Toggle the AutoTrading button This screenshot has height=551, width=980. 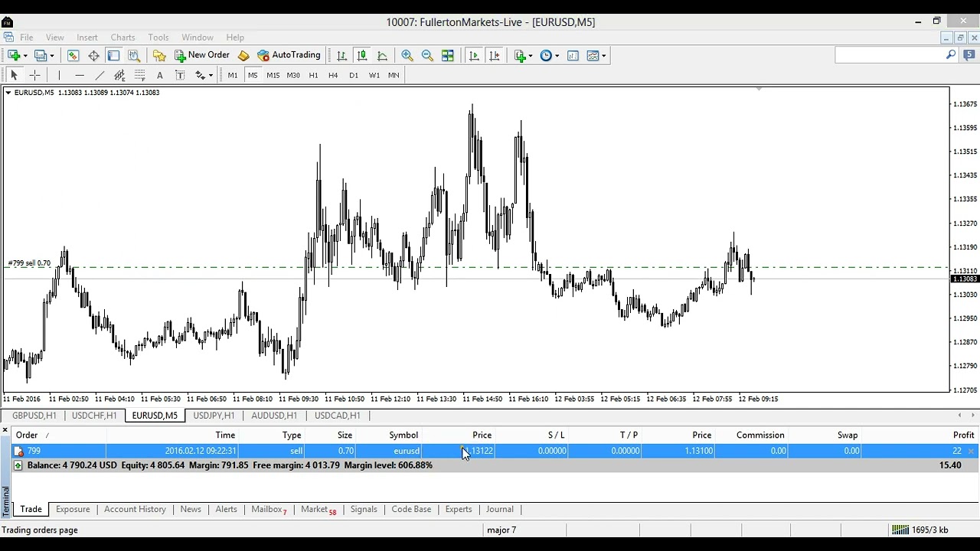coord(289,55)
